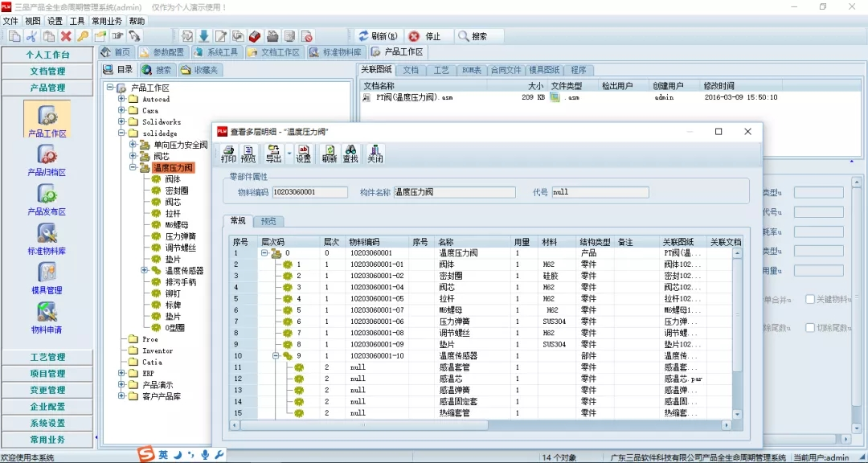Viewport: 868px width, 463px height.
Task: Expand 温度传感器 node in product tree
Action: (x=145, y=271)
